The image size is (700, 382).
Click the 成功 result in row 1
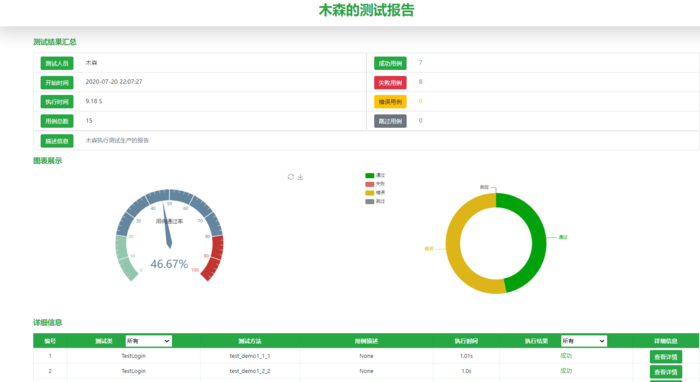tap(566, 356)
